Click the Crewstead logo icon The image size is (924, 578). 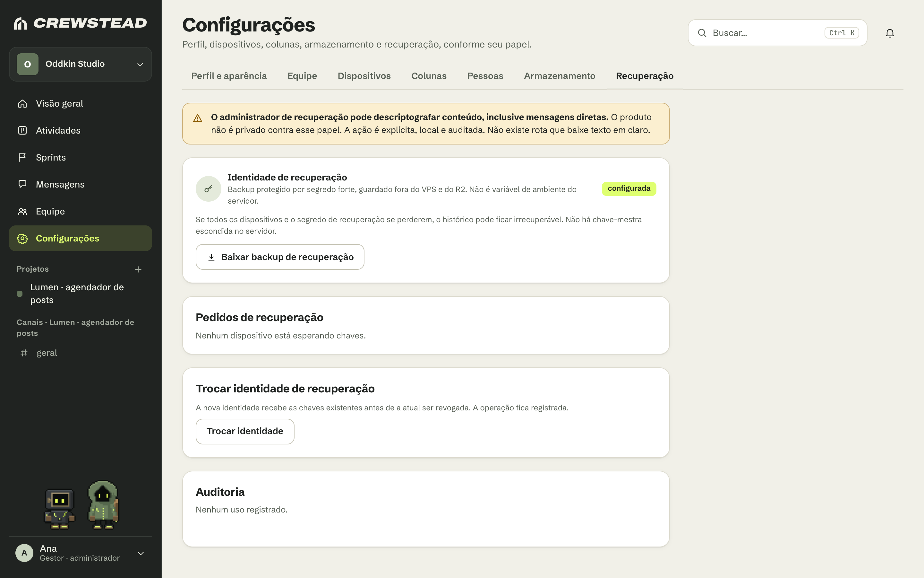(21, 23)
